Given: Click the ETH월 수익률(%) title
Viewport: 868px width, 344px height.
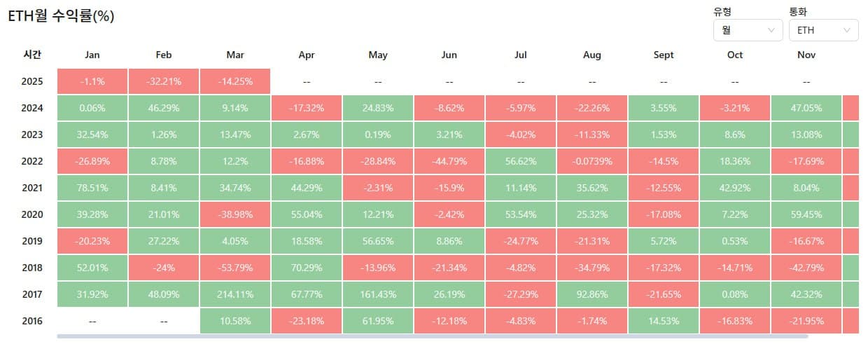Looking at the screenshot, I should 61,16.
